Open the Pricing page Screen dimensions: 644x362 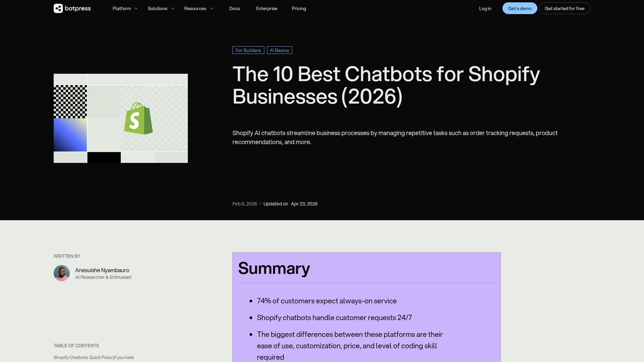(299, 8)
